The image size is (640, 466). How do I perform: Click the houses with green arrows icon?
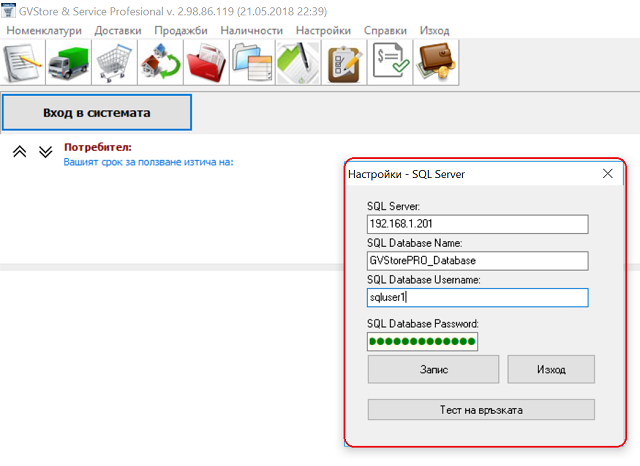161,62
